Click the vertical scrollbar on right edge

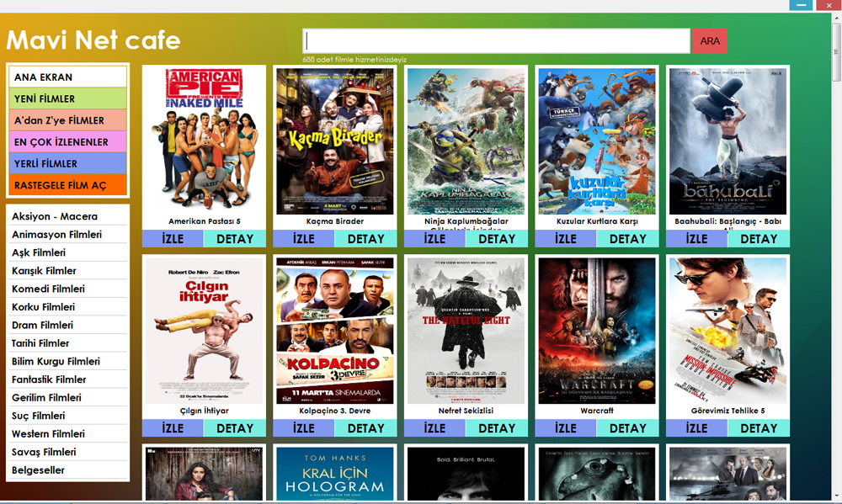click(836, 258)
